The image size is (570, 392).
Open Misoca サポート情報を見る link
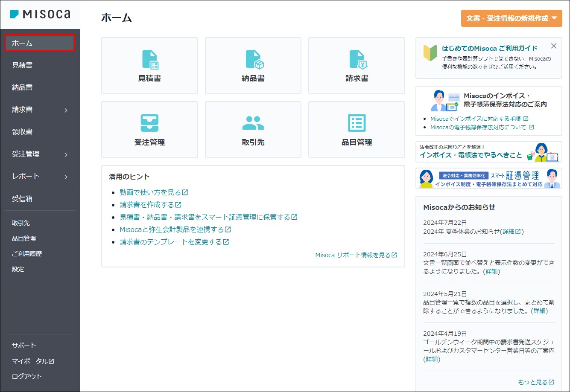pos(356,255)
